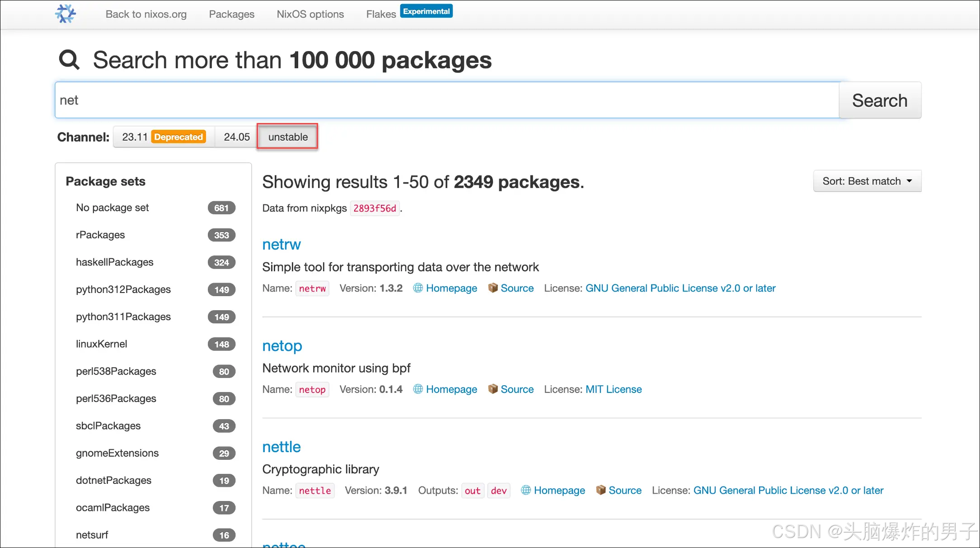Screen dimensions: 980x548
Task: Click the nixpkgs commit 2893f56d badge
Action: [375, 208]
